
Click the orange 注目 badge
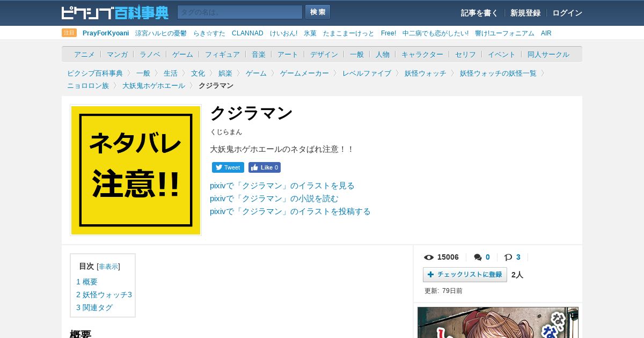tap(69, 33)
